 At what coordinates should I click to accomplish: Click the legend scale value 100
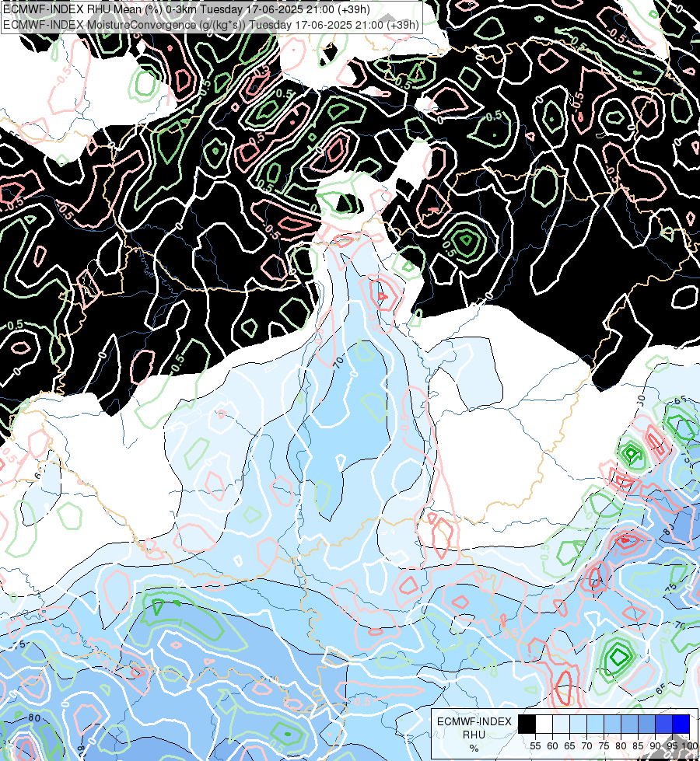[690, 746]
